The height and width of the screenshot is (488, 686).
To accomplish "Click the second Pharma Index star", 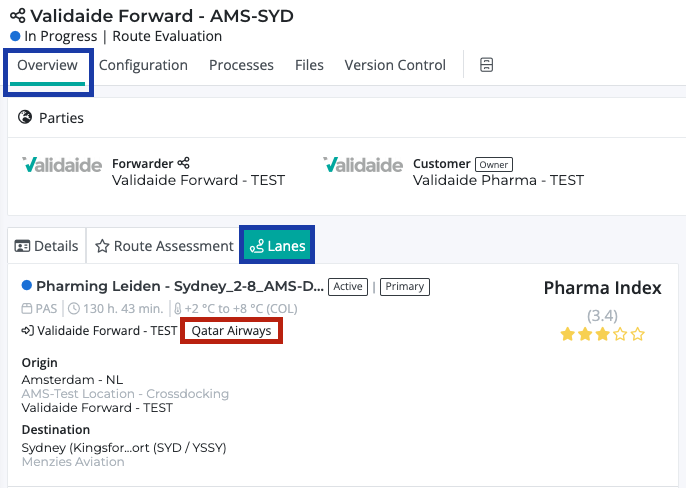I will coord(585,334).
